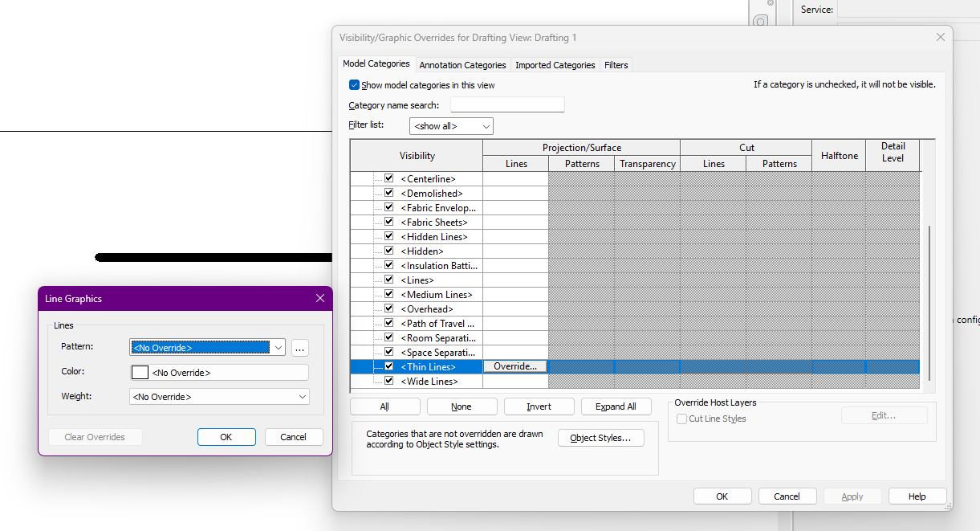Viewport: 980px width, 531px height.
Task: Toggle <Overhead> visibility checkbox
Action: click(388, 308)
